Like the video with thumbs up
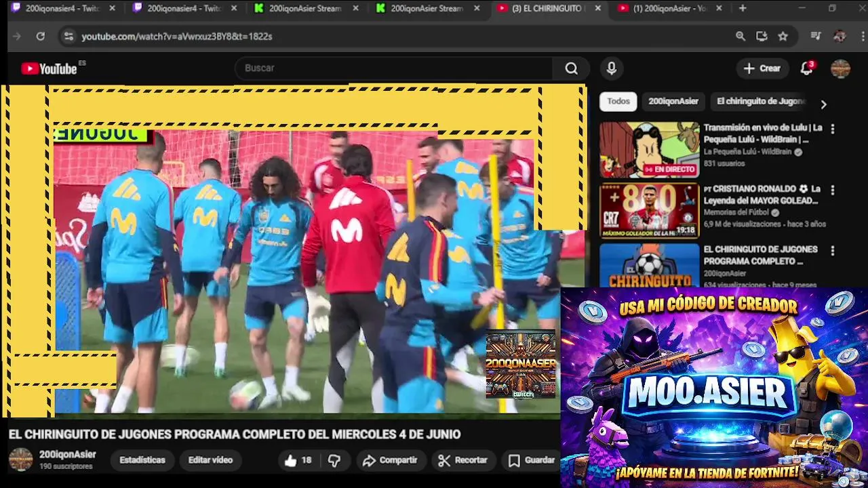Screen dimensions: 868x488 point(298,460)
